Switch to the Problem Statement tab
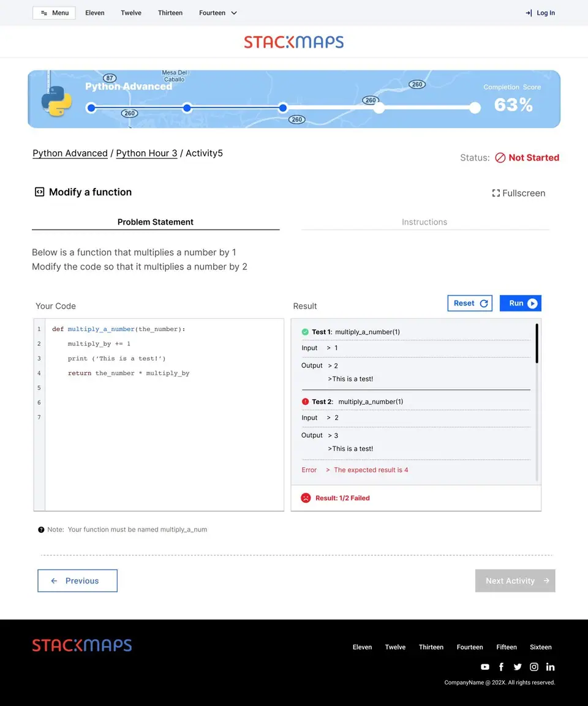 [156, 222]
